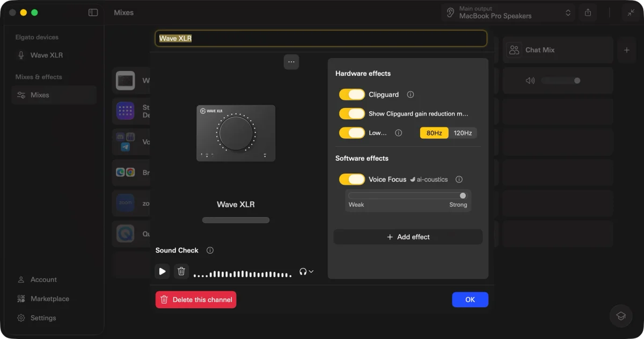Confirm with the OK button

click(x=470, y=300)
